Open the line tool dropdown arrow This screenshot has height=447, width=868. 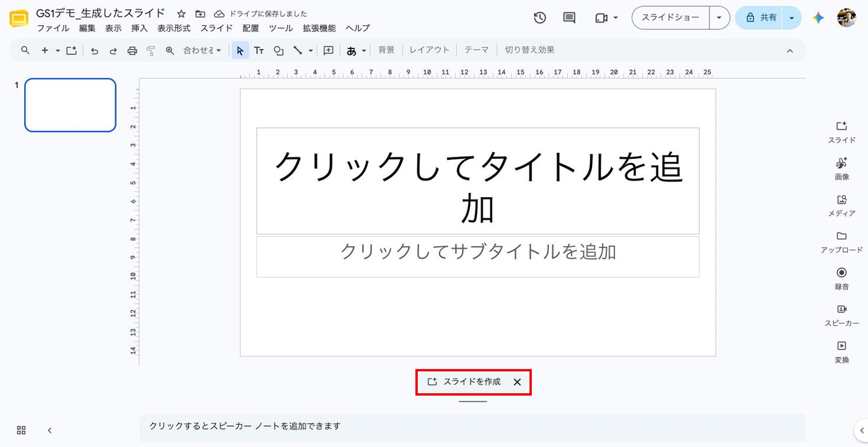[x=311, y=51]
